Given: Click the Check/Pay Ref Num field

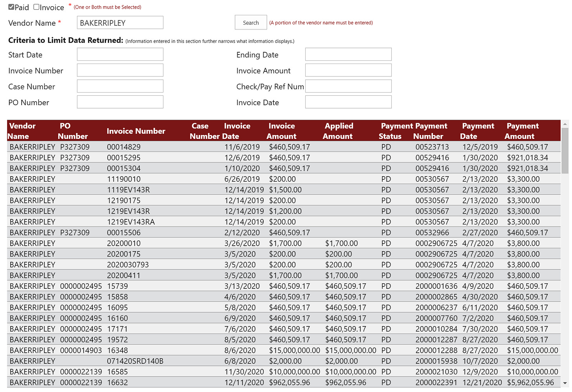Looking at the screenshot, I should pyautogui.click(x=348, y=86).
